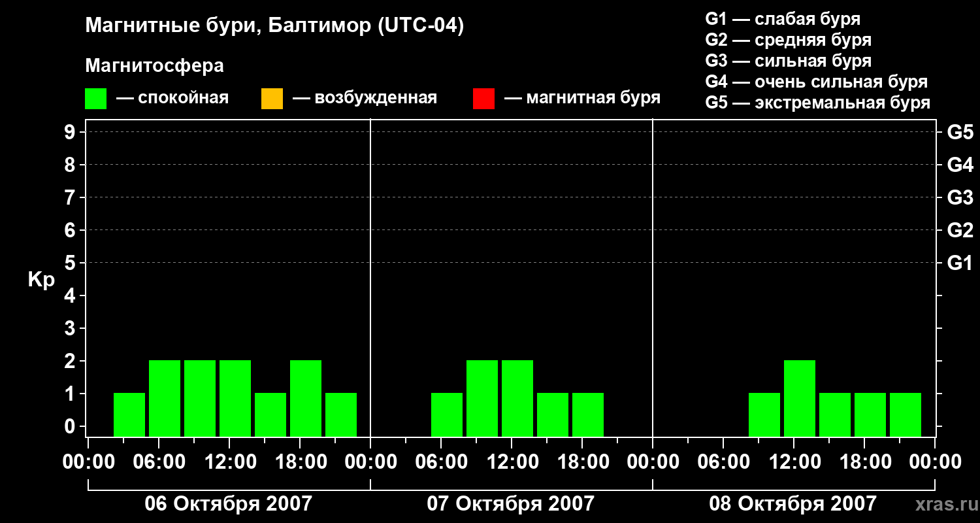The width and height of the screenshot is (980, 523).
Task: Click the '— магнитная буря' legend label
Action: coord(582,98)
